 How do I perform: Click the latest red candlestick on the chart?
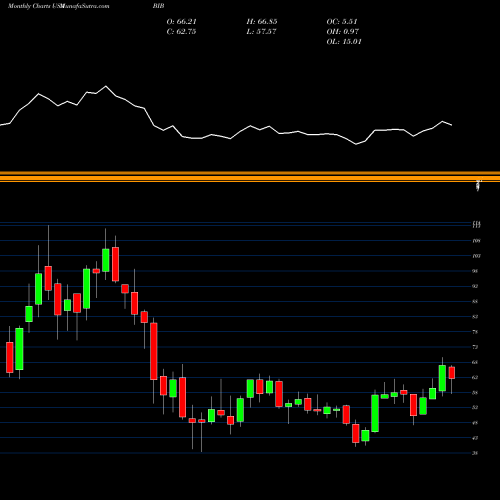[452, 373]
